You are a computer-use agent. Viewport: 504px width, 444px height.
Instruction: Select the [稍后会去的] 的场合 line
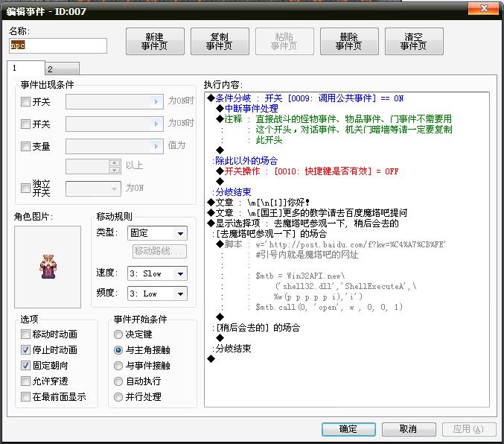point(256,329)
